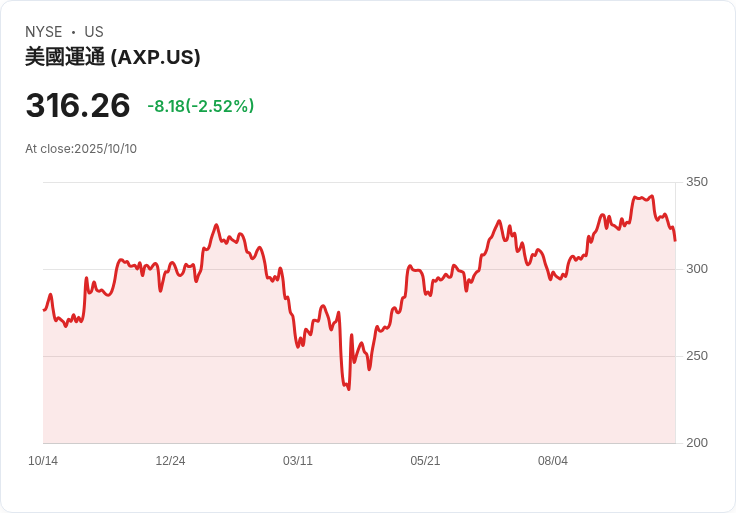Open the 美國運通 (AXP.US) stock title
Screen dimensions: 736x513
tap(113, 58)
